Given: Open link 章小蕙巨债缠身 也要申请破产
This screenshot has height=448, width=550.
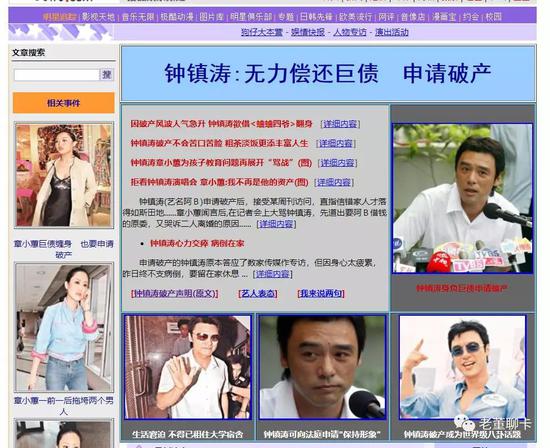Looking at the screenshot, I should point(63,249).
